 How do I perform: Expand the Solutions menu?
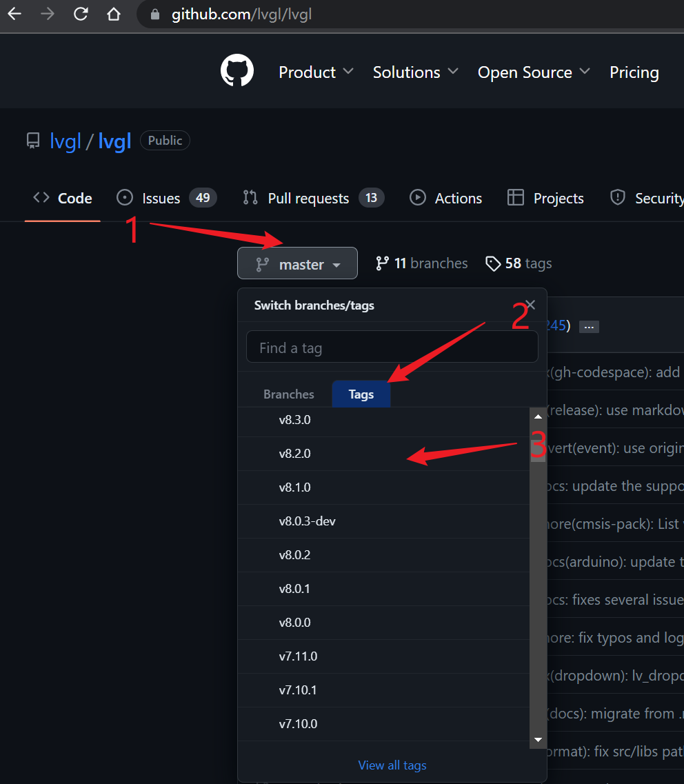pos(416,72)
